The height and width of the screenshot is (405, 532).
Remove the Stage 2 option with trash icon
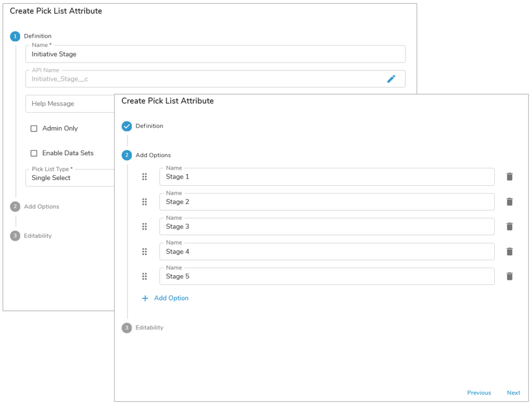click(510, 202)
